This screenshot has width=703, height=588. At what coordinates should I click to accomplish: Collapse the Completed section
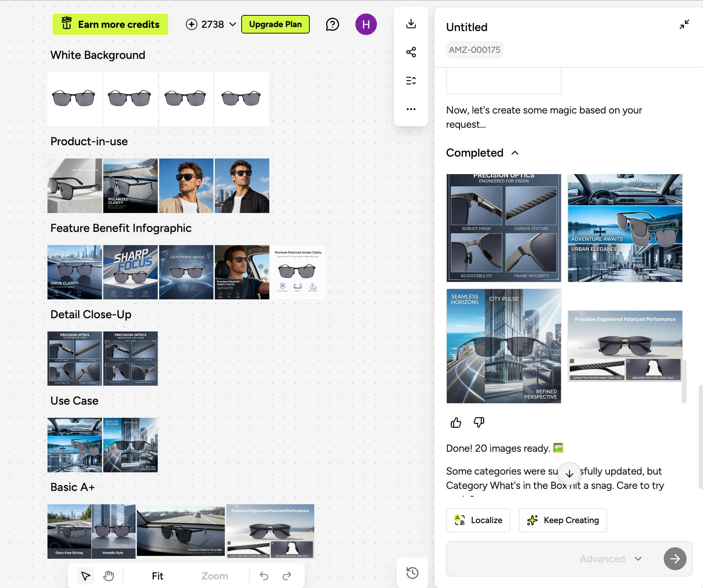point(515,153)
